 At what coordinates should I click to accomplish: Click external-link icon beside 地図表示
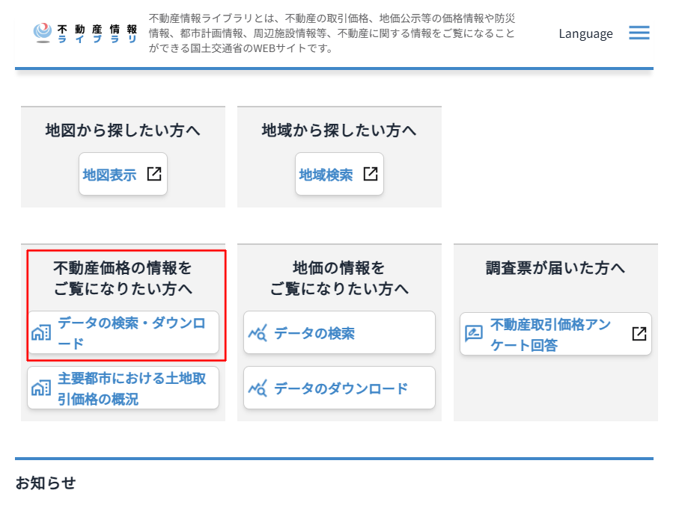click(x=154, y=174)
